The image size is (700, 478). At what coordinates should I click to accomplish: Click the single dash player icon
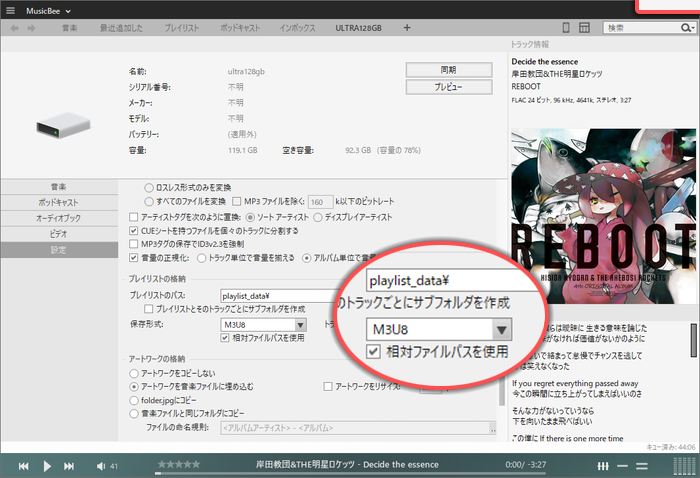622,466
